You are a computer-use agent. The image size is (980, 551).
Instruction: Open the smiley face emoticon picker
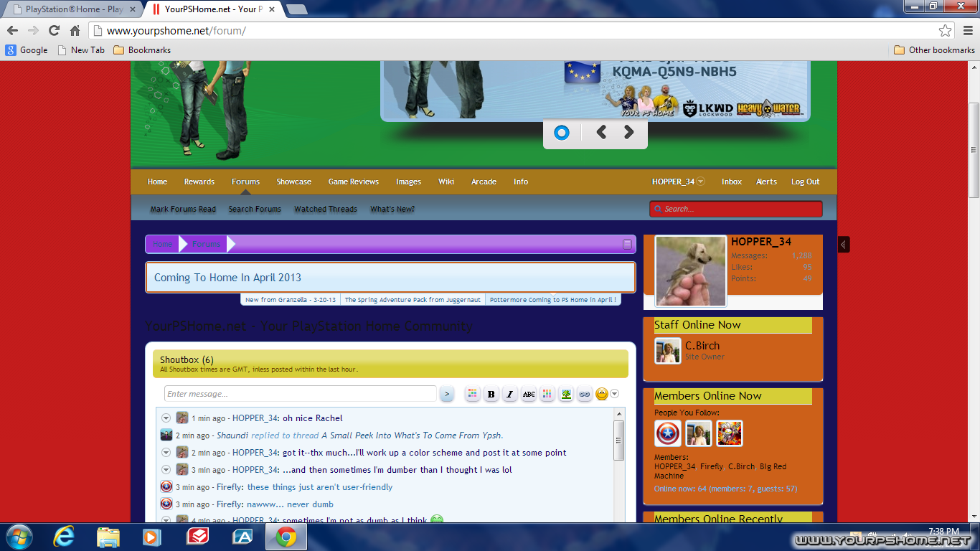click(602, 394)
